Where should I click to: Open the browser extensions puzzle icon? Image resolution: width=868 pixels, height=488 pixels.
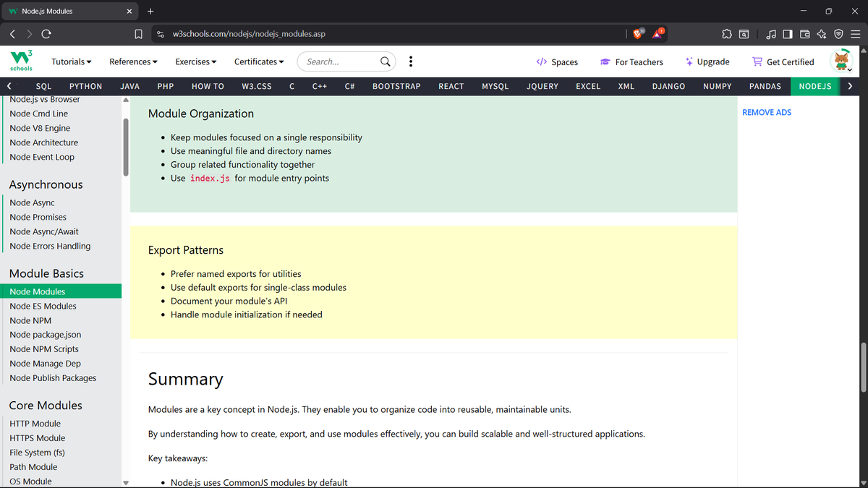pos(727,33)
